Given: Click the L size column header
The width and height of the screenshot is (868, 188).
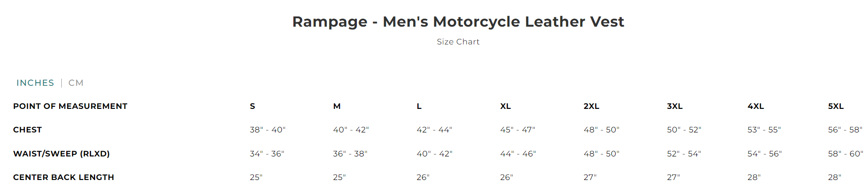Looking at the screenshot, I should (x=419, y=106).
